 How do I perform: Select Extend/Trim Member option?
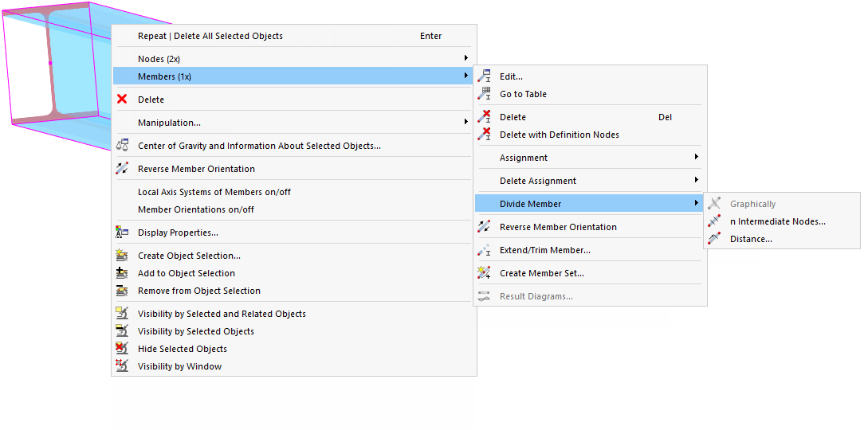click(x=544, y=250)
